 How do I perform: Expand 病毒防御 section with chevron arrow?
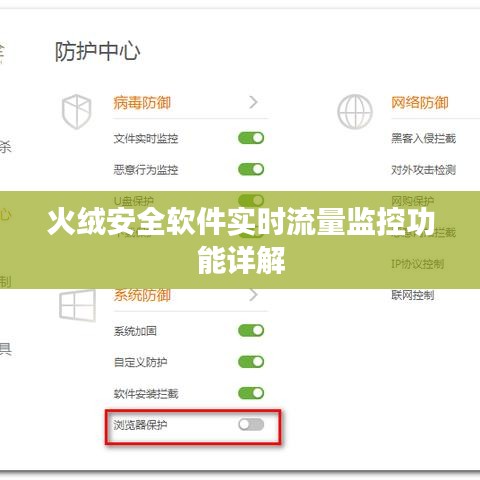[x=254, y=102]
